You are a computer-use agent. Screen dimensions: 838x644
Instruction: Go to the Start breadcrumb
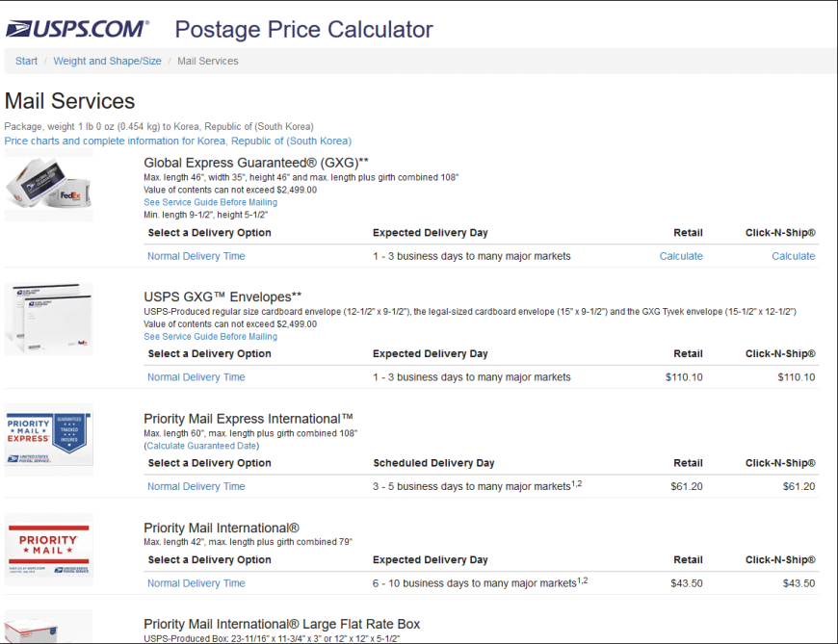[x=26, y=61]
